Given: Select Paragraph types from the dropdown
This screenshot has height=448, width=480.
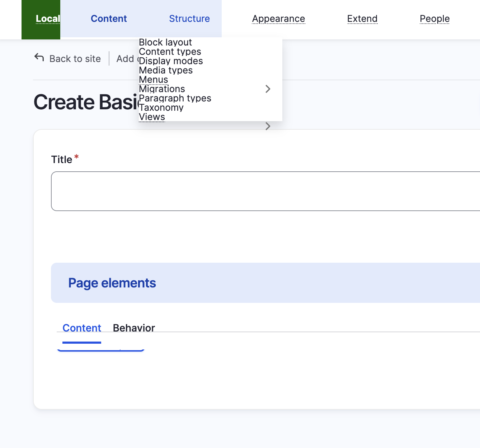Looking at the screenshot, I should [175, 98].
